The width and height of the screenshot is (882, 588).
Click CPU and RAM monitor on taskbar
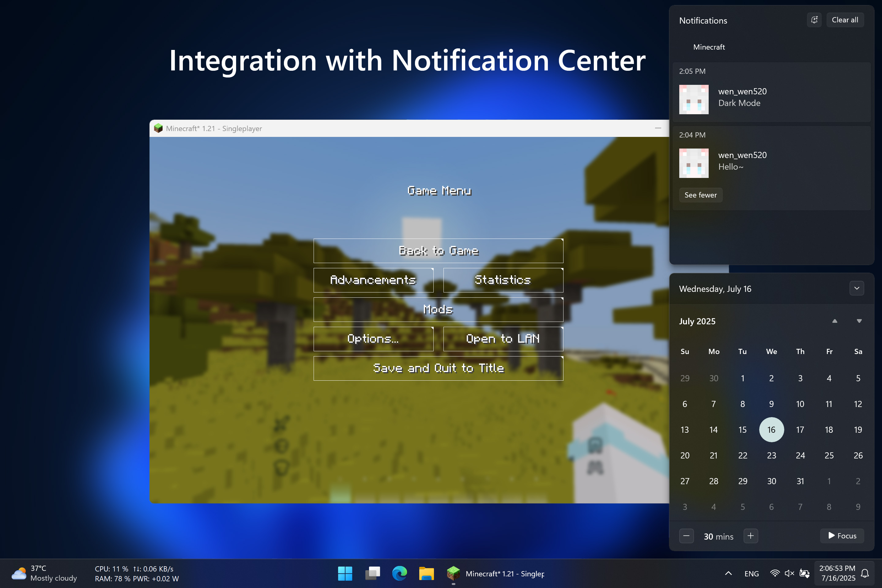coord(137,573)
